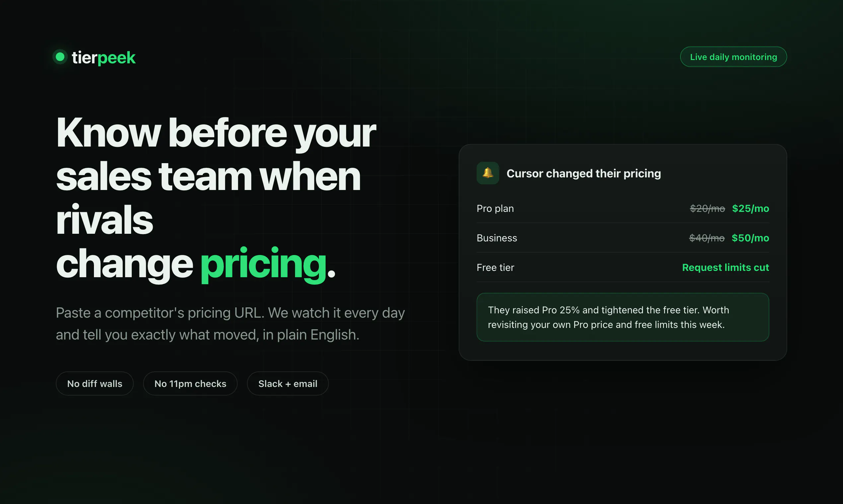Select the No 11pm checks pill
The height and width of the screenshot is (504, 843).
[x=191, y=383]
